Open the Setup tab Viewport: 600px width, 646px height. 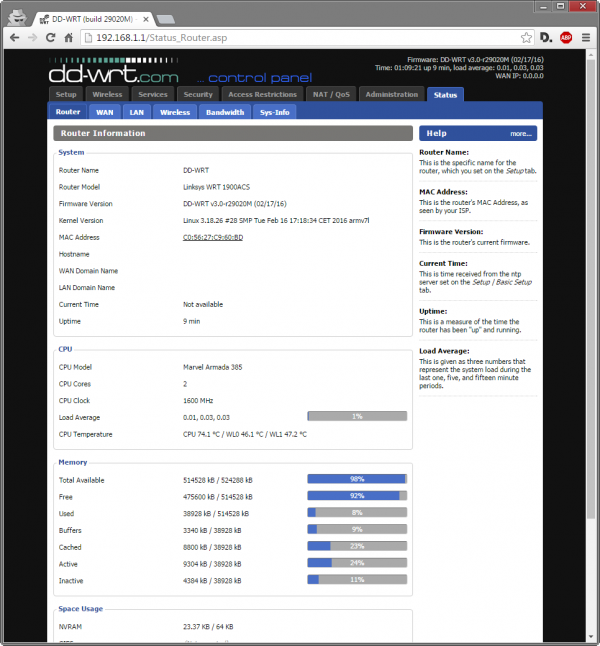tap(66, 94)
